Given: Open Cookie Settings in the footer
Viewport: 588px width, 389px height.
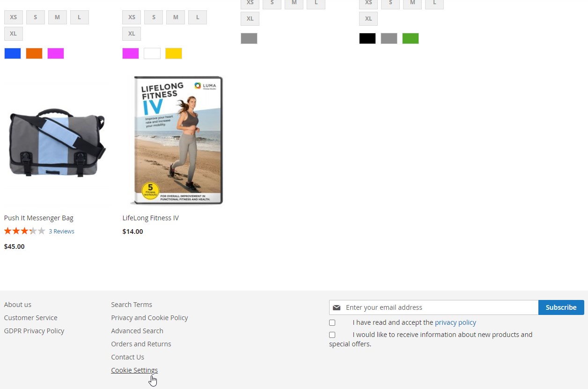Looking at the screenshot, I should [x=134, y=370].
